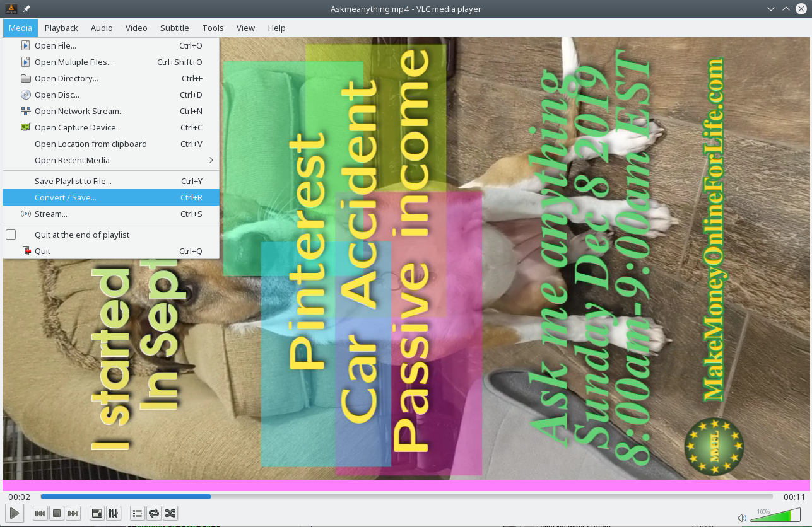Maximize the VLC window

click(x=786, y=9)
